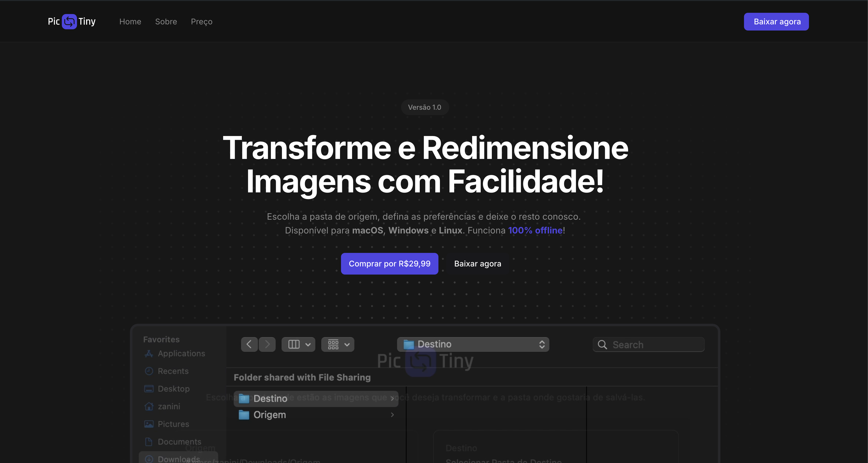The width and height of the screenshot is (868, 463).
Task: Click Comprar por R$29,99 button
Action: [x=389, y=263]
